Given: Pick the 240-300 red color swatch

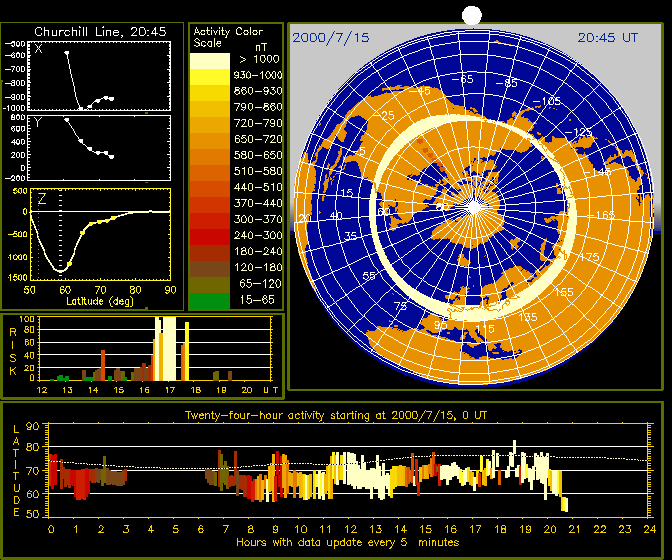Looking at the screenshot, I should click(208, 236).
